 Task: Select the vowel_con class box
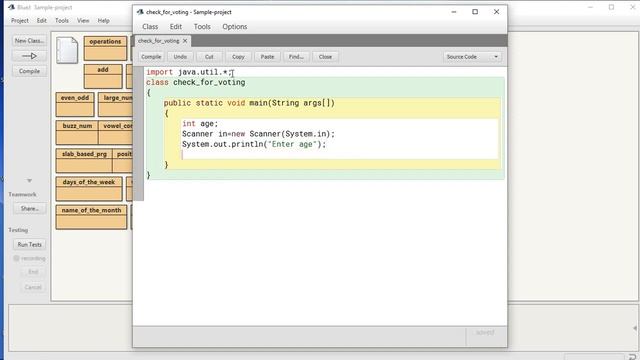[x=116, y=132]
